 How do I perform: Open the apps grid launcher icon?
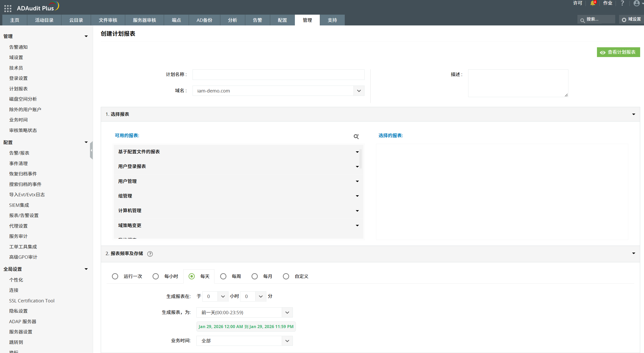click(8, 8)
